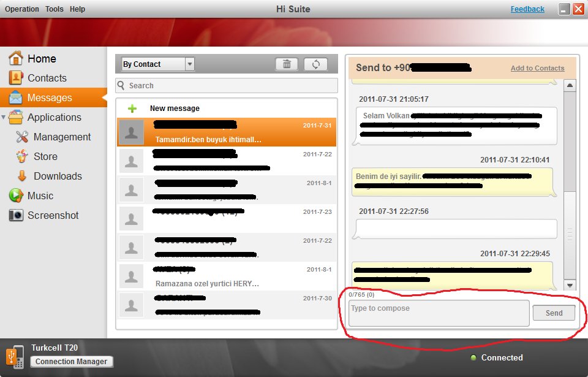Click the green plus New message
The width and height of the screenshot is (588, 377).
132,109
